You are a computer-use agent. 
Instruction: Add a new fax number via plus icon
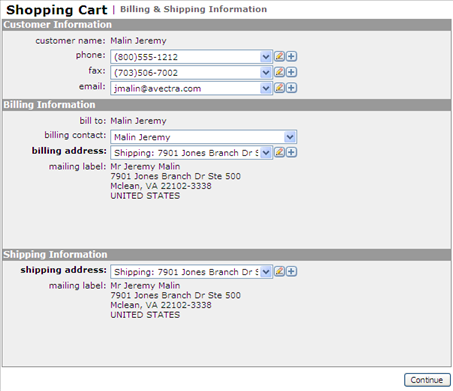pyautogui.click(x=292, y=72)
